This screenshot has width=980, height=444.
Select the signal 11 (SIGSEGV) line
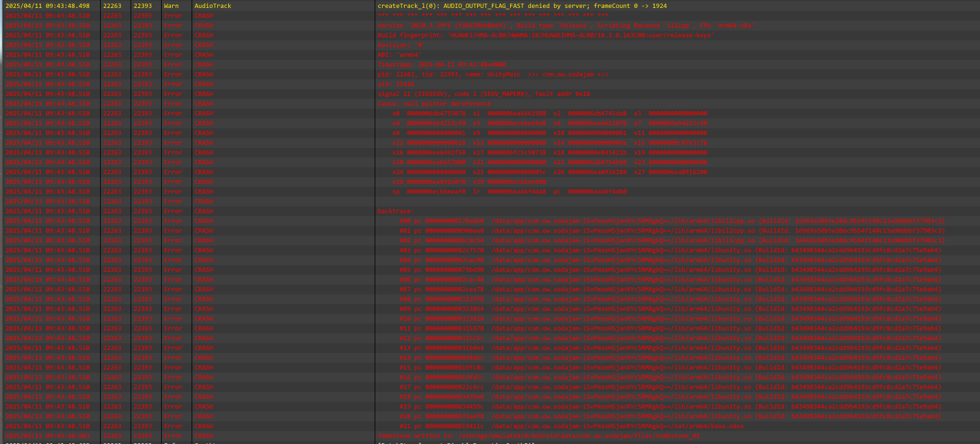click(x=484, y=94)
